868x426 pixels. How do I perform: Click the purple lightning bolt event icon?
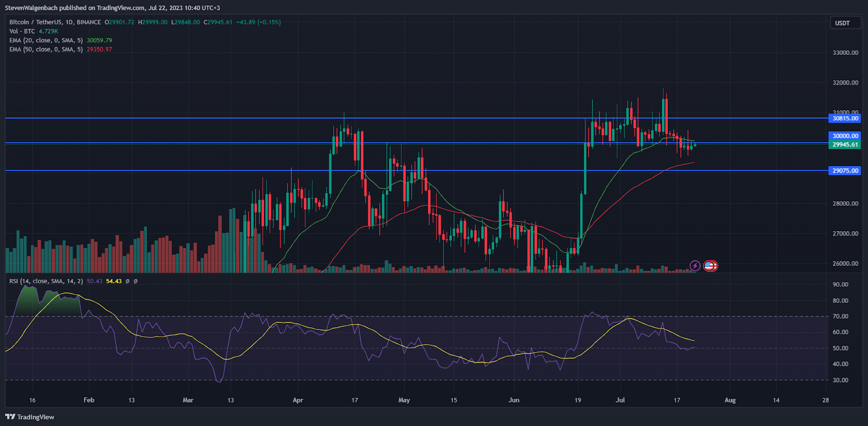pos(695,266)
